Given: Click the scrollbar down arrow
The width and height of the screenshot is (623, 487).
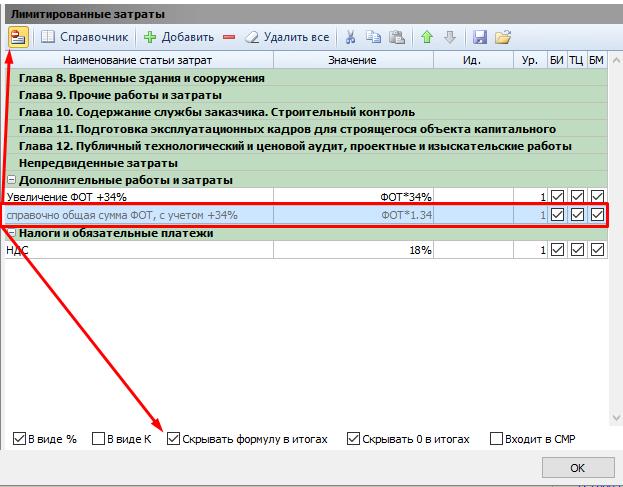Looking at the screenshot, I should click(616, 418).
